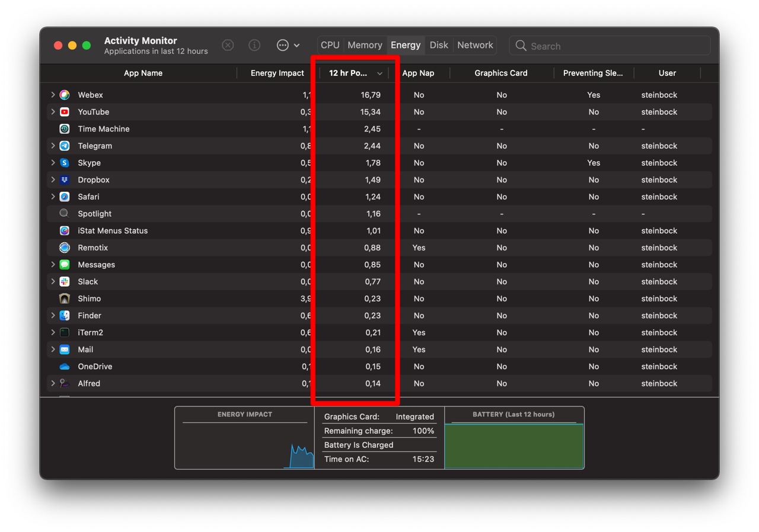This screenshot has height=532, width=759.
Task: Expand the Slack process row
Action: tap(53, 281)
